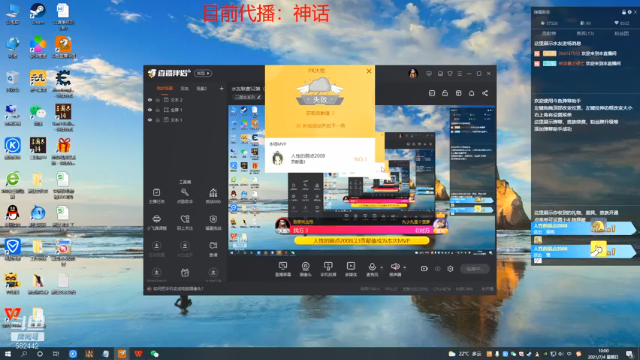
Task: Expand the microphone options arrow
Action: (382, 268)
